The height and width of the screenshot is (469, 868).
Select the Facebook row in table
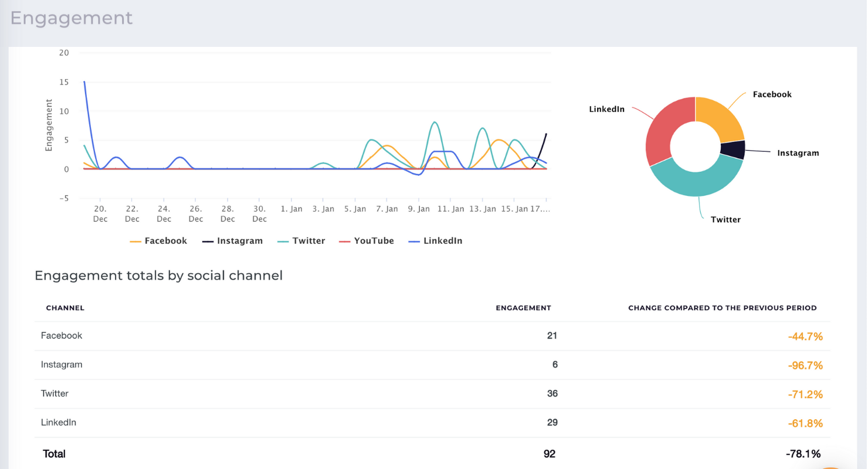click(x=432, y=336)
